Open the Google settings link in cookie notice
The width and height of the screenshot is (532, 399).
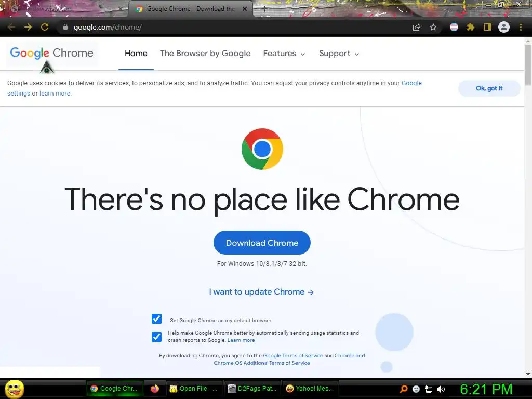[411, 83]
